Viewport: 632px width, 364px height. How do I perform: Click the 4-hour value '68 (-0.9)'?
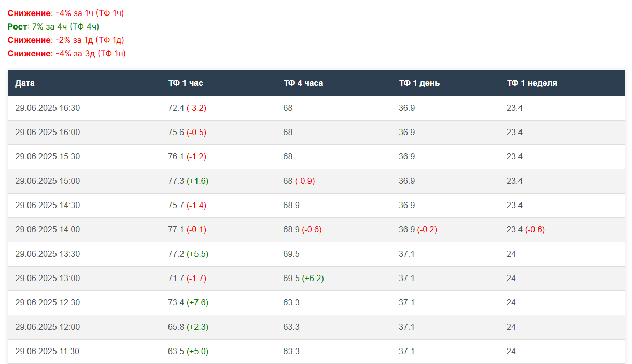click(299, 181)
